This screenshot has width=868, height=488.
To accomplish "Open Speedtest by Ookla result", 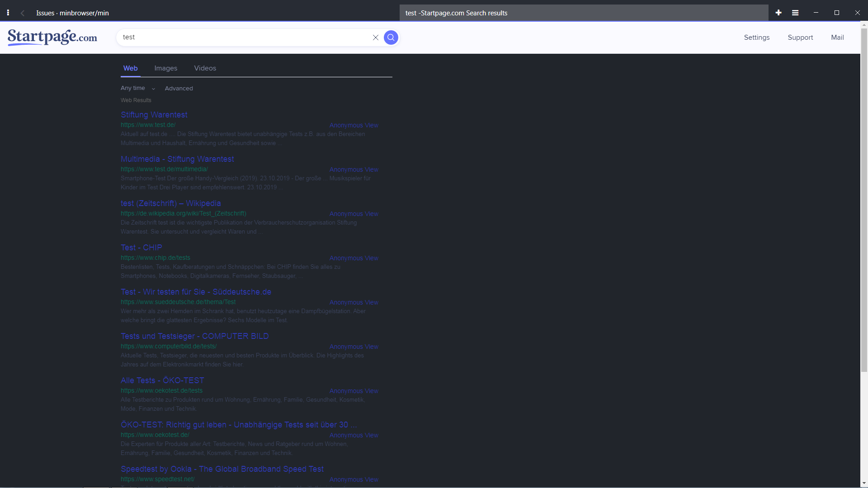I will pos(222,469).
